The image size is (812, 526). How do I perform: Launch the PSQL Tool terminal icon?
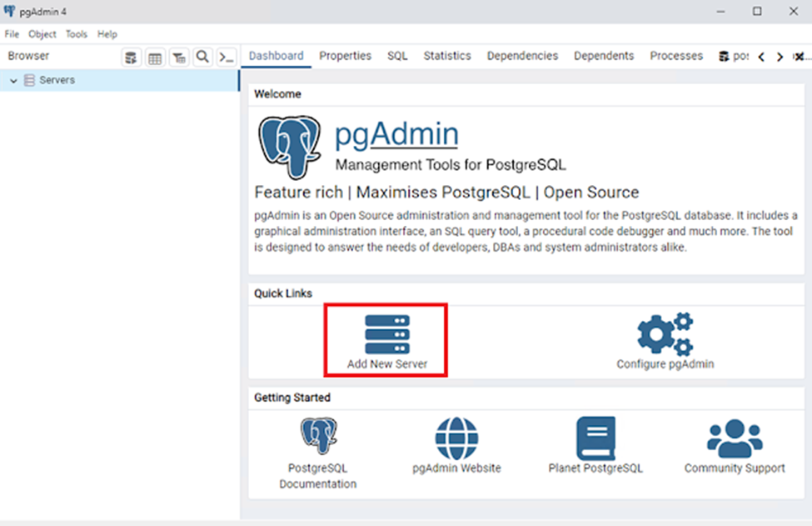226,56
